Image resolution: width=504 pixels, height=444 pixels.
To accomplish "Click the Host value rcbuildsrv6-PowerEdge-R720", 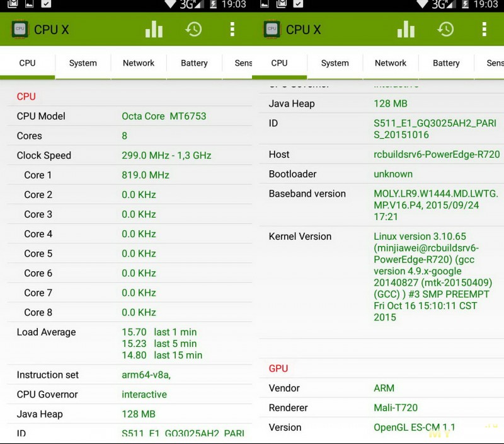I will pyautogui.click(x=437, y=155).
